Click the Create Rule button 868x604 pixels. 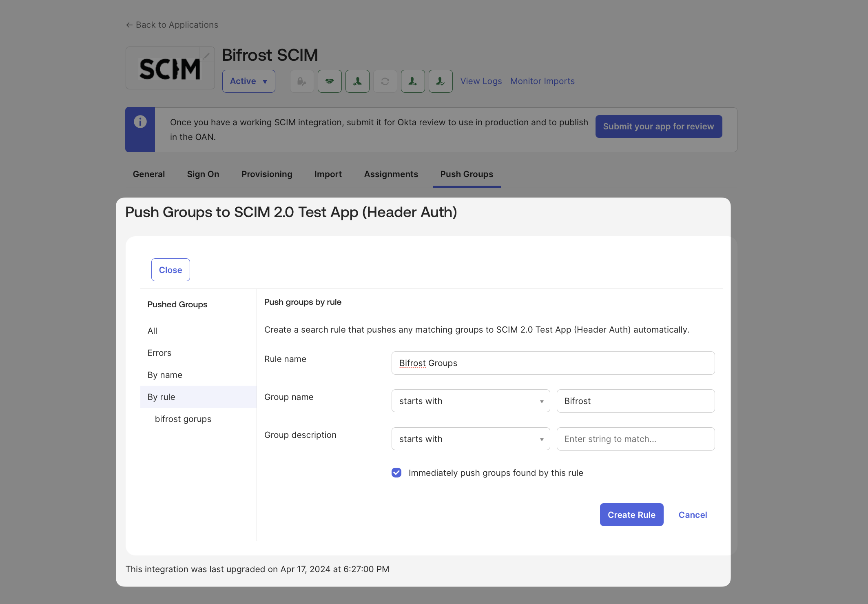[632, 515]
